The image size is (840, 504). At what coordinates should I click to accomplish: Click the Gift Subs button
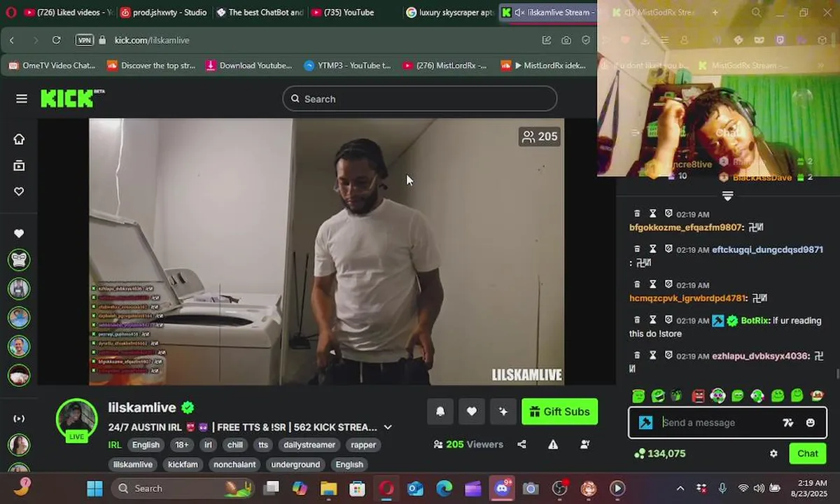560,412
